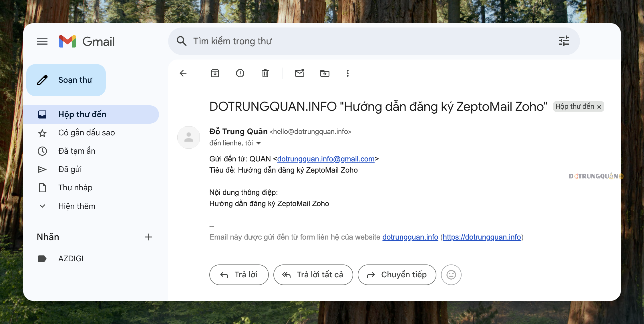Open 'Đã gửi' sent folder

(91, 169)
